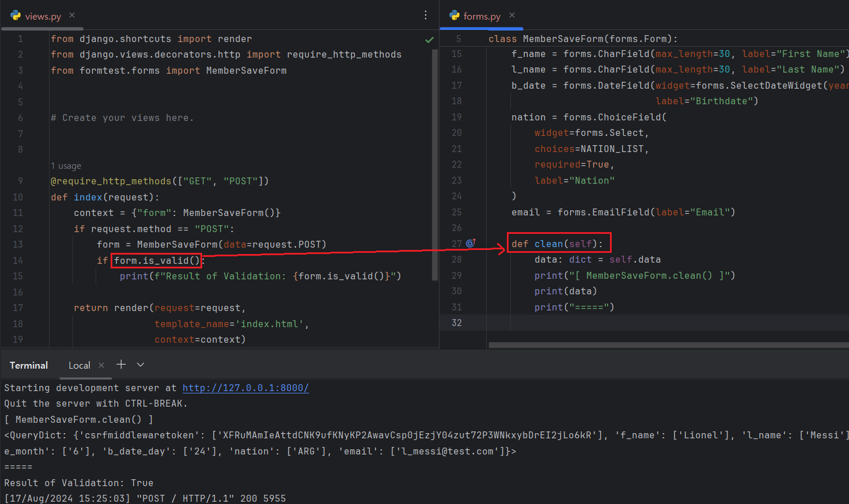Select the Local terminal tab
This screenshot has height=504, width=849.
pos(79,365)
